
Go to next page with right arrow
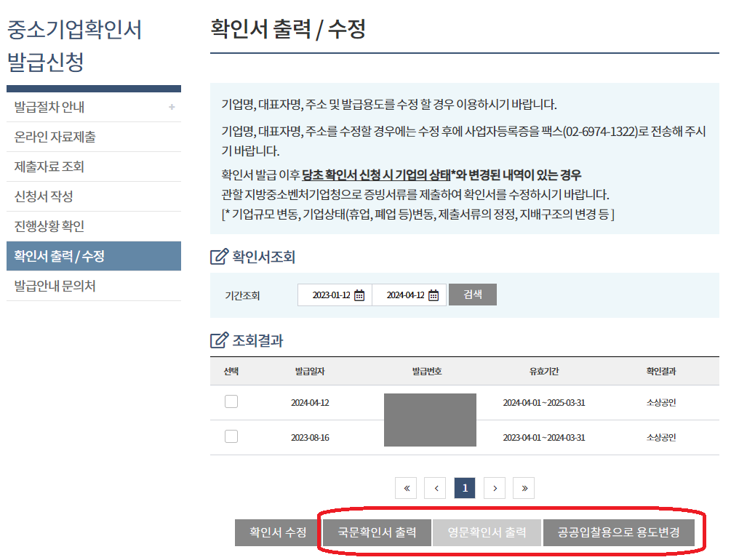pyautogui.click(x=494, y=487)
